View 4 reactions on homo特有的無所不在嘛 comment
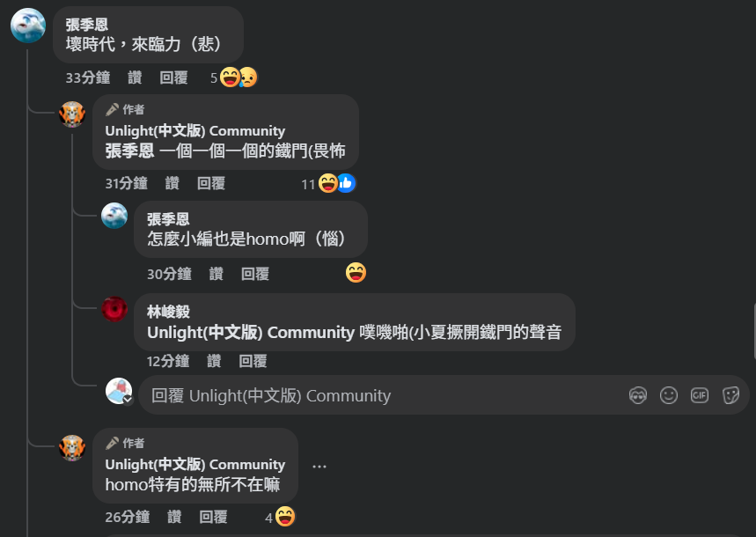 point(280,517)
